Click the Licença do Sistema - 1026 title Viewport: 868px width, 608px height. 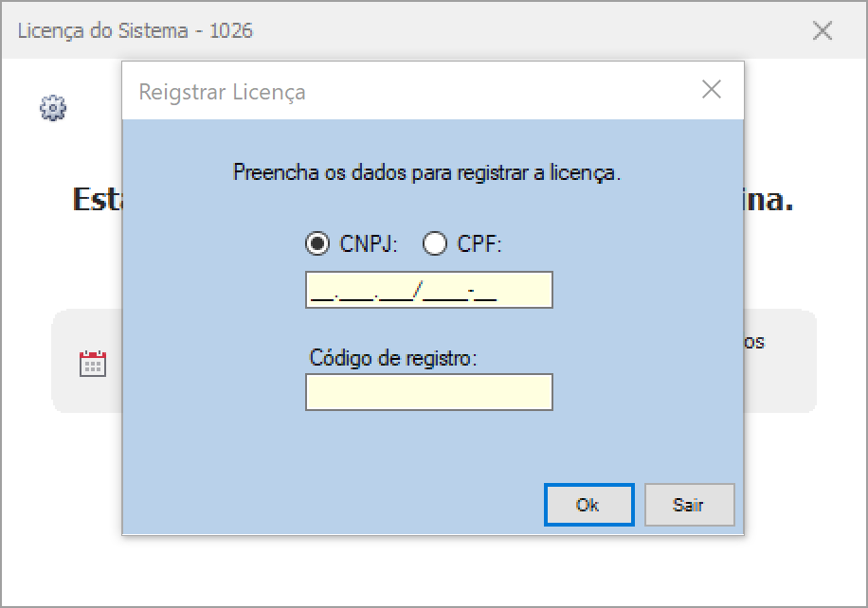[136, 31]
